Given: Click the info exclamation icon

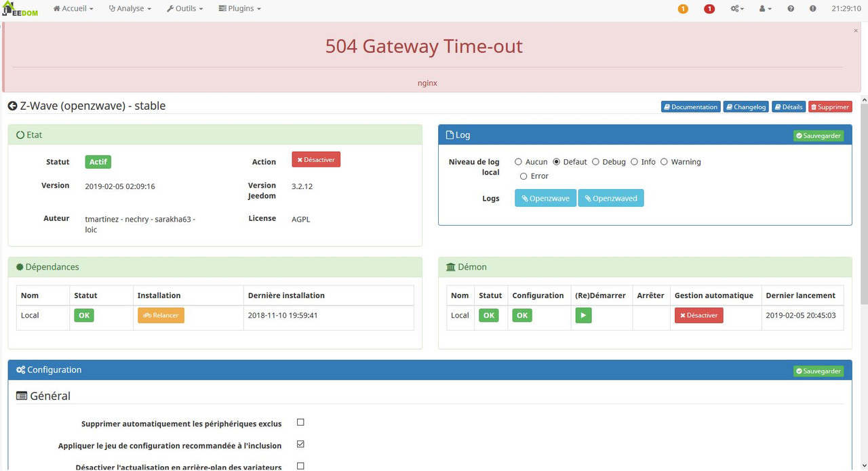Looking at the screenshot, I should click(x=813, y=9).
